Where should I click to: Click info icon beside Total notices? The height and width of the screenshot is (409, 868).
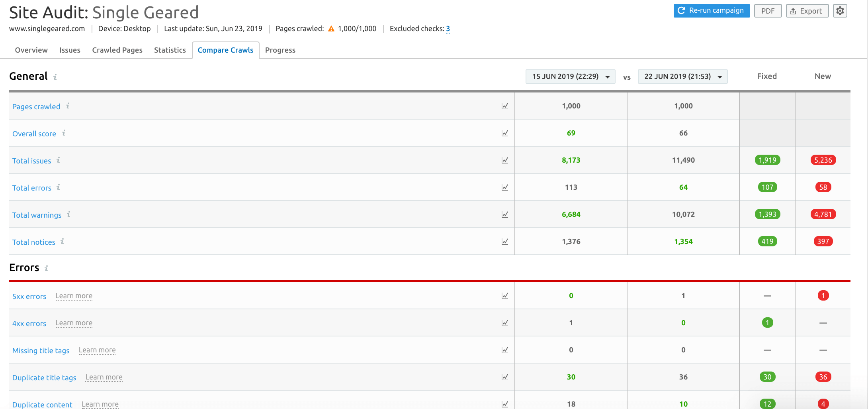pyautogui.click(x=62, y=241)
